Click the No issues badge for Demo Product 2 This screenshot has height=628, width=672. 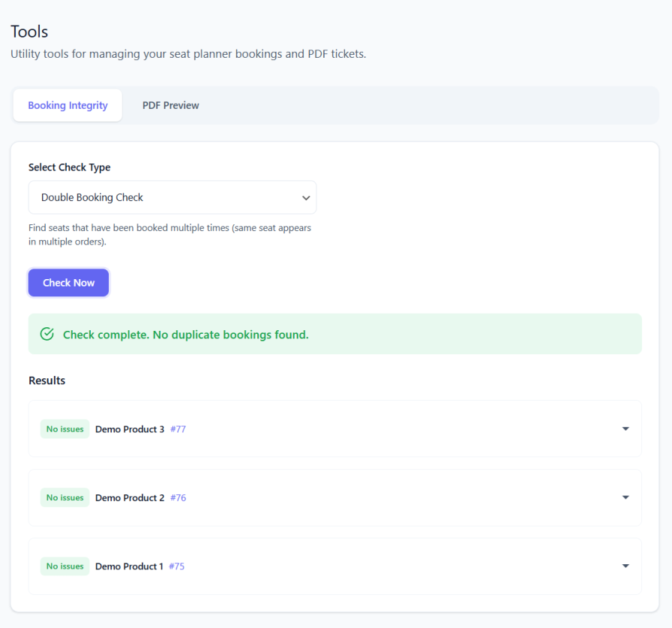point(64,497)
